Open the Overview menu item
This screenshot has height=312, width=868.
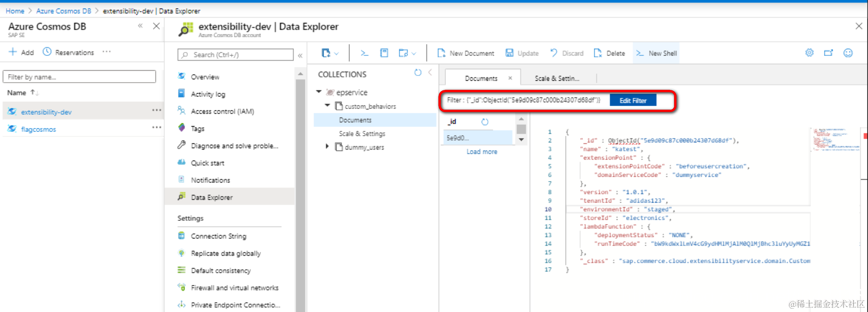pos(205,77)
